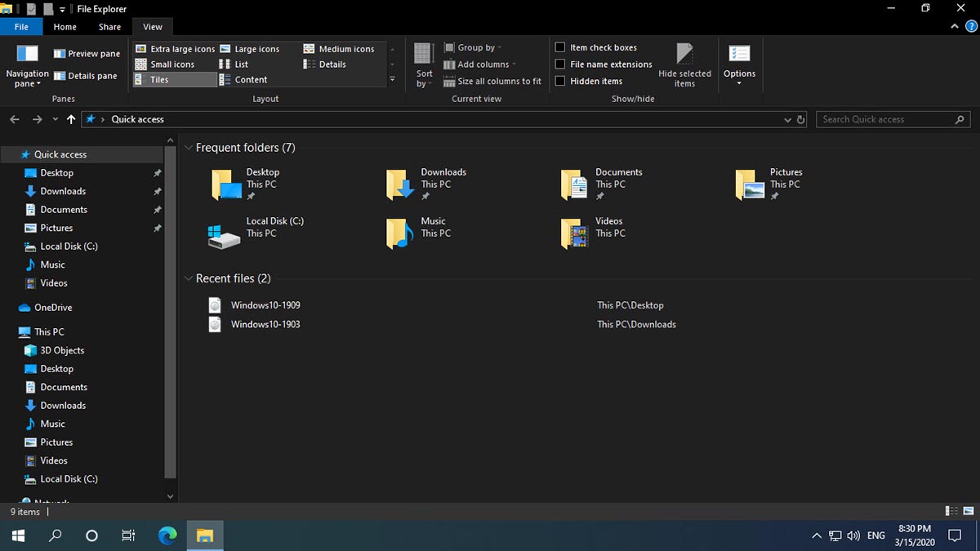Go up one folder level
Viewport: 980px width, 551px height.
point(71,119)
